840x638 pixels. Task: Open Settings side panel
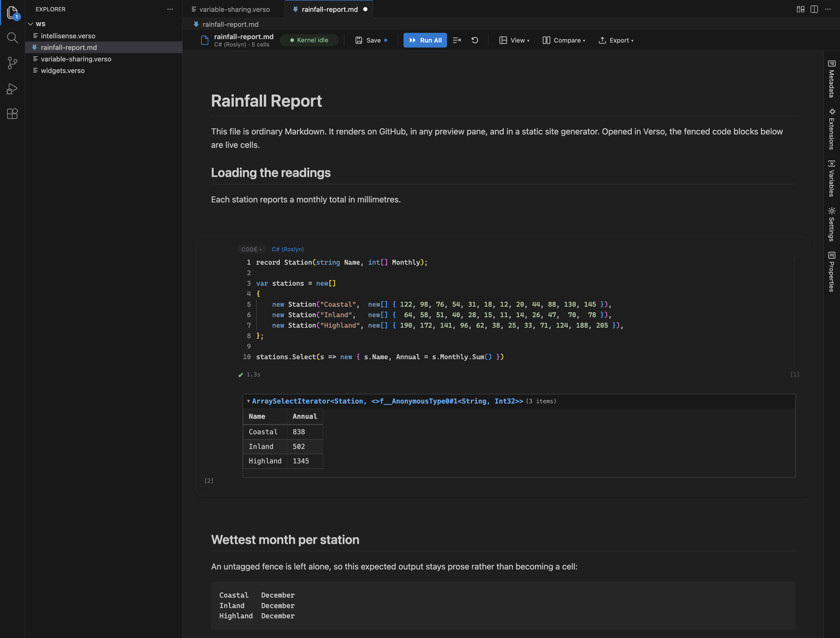[x=832, y=224]
